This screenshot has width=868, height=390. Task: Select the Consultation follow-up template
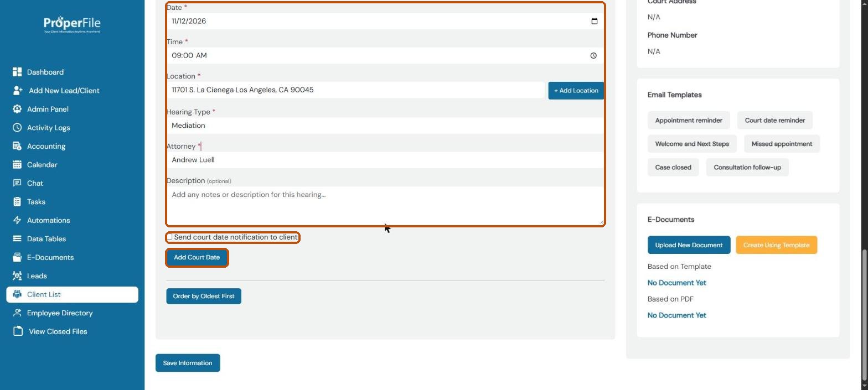[x=747, y=167]
